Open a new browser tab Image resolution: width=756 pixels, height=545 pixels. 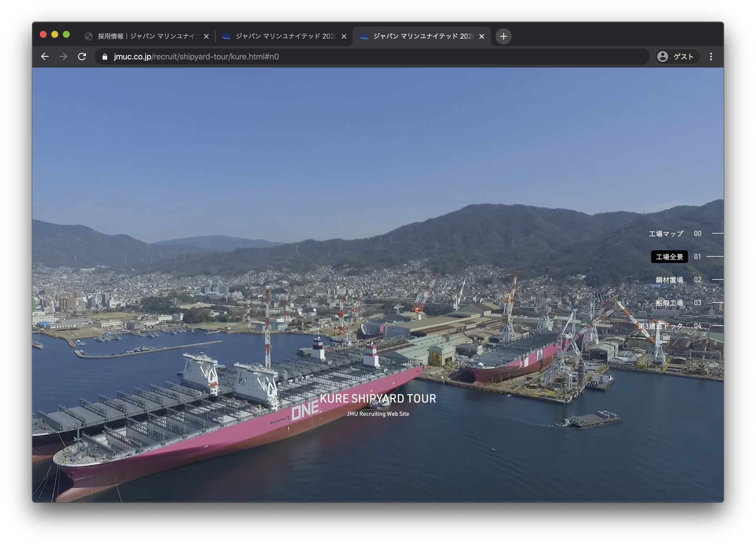tap(503, 36)
